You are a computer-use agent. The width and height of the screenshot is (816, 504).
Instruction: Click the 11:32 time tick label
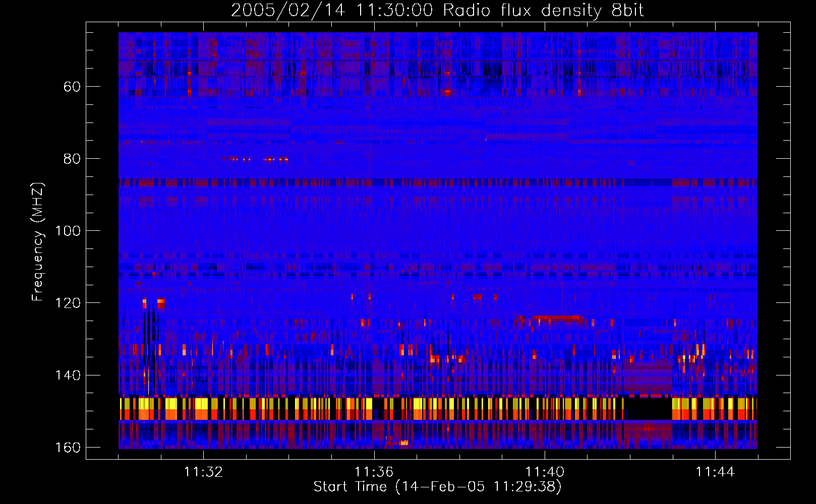pos(203,472)
